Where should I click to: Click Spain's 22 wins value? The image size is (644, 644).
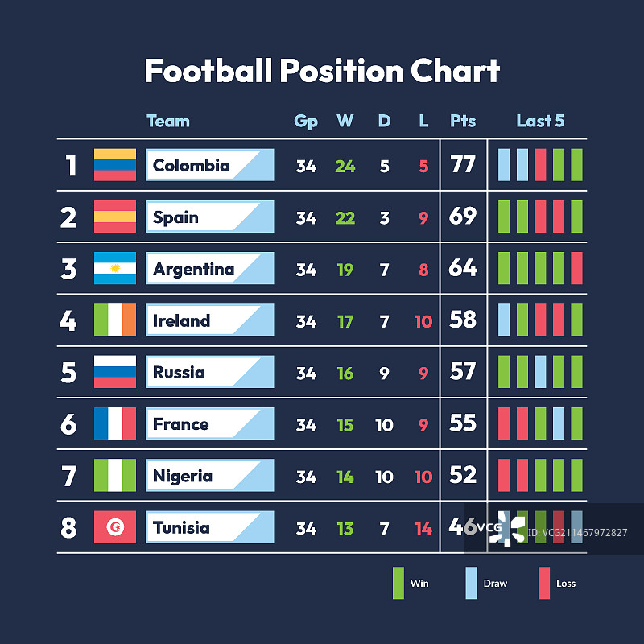coord(345,217)
